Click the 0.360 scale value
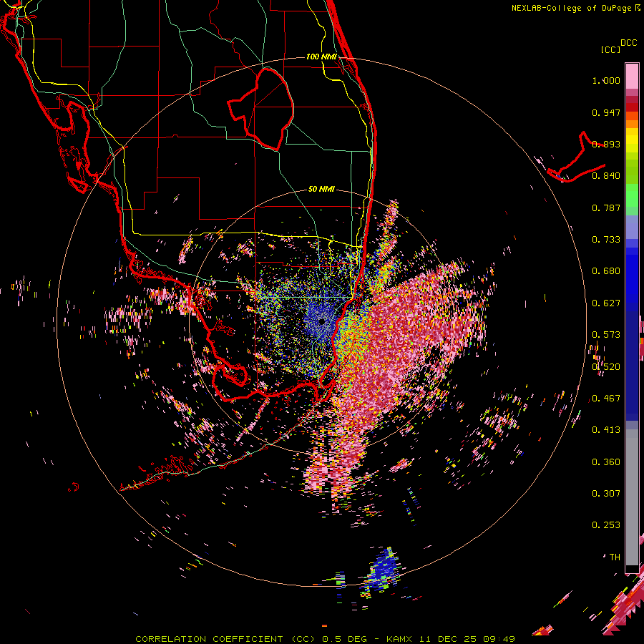 pyautogui.click(x=606, y=462)
